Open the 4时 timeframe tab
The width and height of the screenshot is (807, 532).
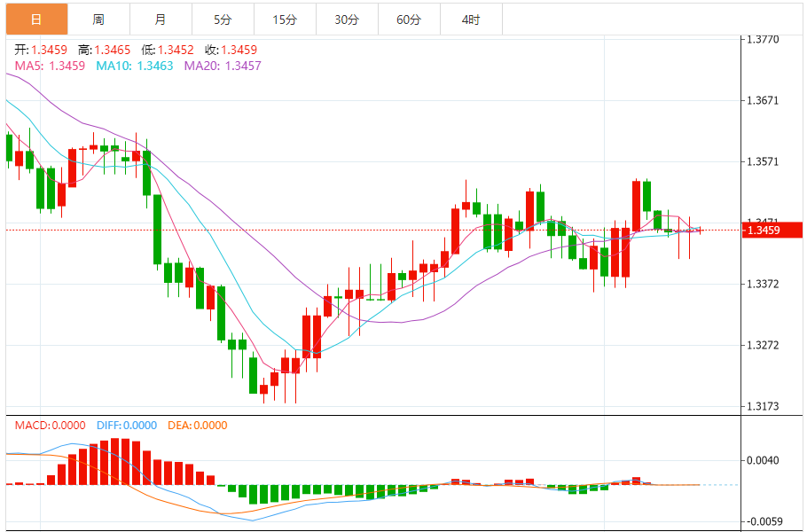[x=471, y=20]
